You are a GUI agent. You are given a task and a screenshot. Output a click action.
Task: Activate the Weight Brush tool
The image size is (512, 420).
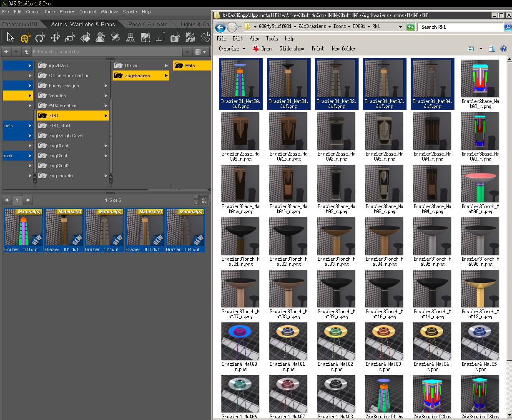pyautogui.click(x=191, y=38)
